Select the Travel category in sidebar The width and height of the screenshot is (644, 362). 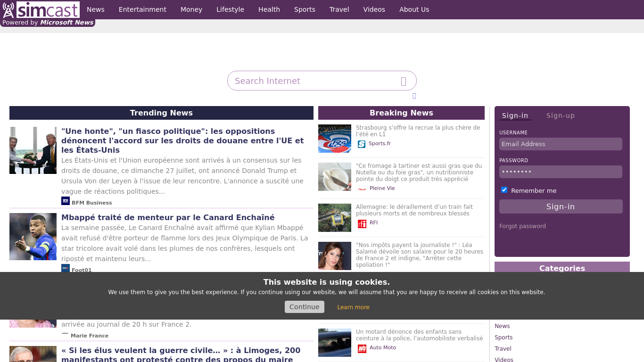tap(503, 349)
